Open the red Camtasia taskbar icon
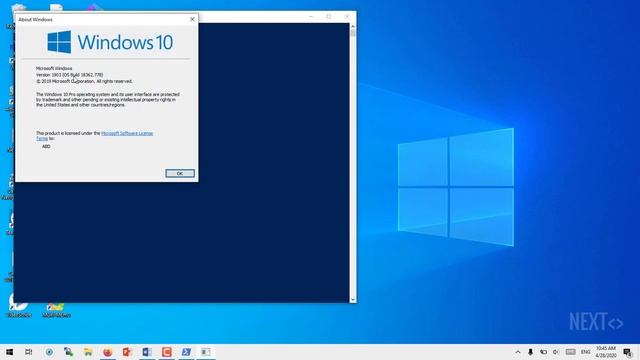The height and width of the screenshot is (360, 640). click(x=166, y=352)
